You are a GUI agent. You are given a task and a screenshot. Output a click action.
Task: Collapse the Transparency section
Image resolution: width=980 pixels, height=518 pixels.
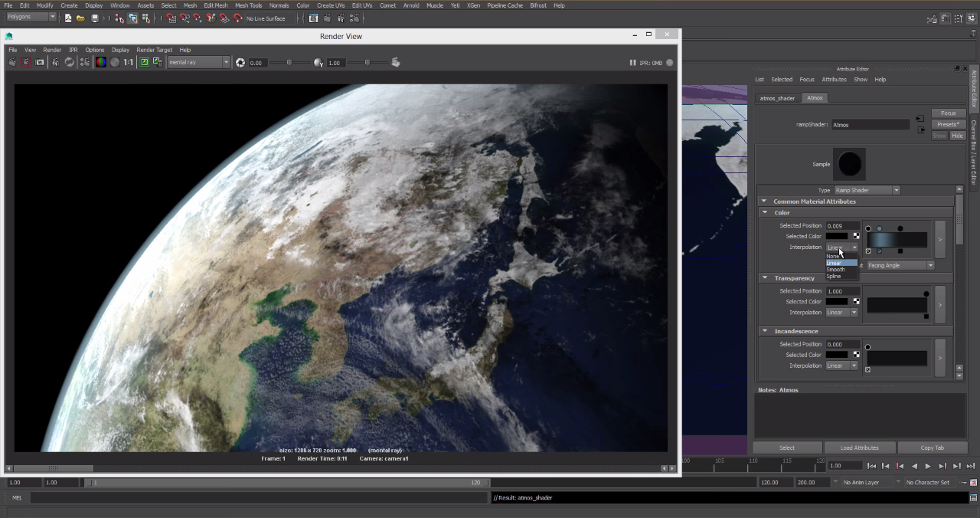point(764,278)
